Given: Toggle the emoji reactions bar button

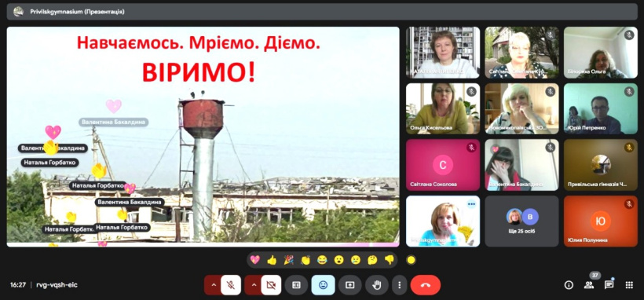Looking at the screenshot, I should 324,285.
